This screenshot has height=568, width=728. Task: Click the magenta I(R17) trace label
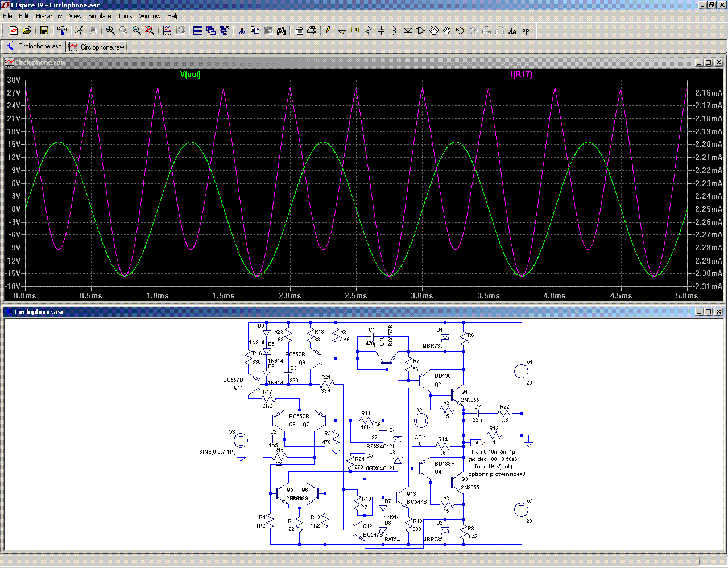[x=522, y=75]
